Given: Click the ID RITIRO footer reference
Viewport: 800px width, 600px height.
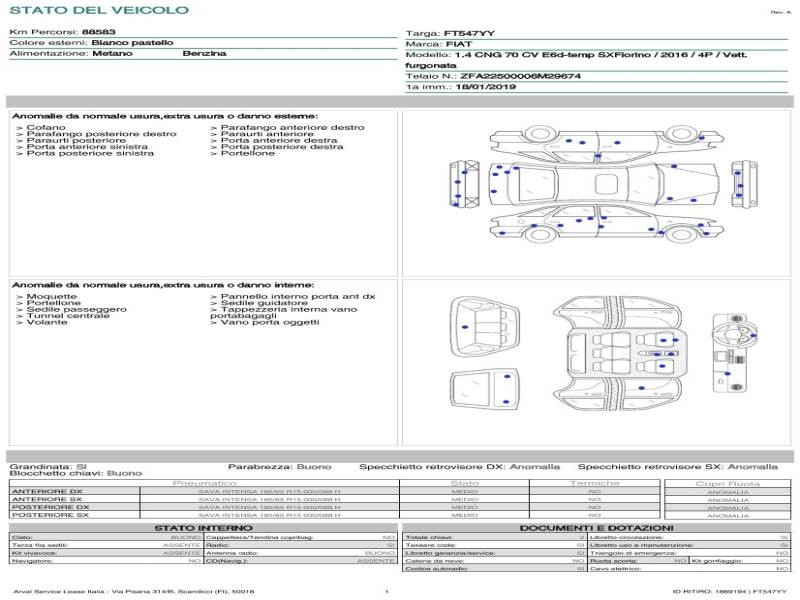Looking at the screenshot, I should click(730, 592).
